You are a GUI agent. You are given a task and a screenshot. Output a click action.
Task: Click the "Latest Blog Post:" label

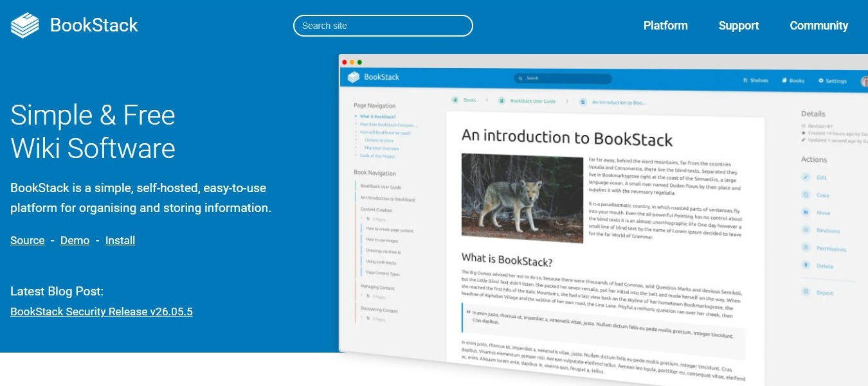click(57, 292)
